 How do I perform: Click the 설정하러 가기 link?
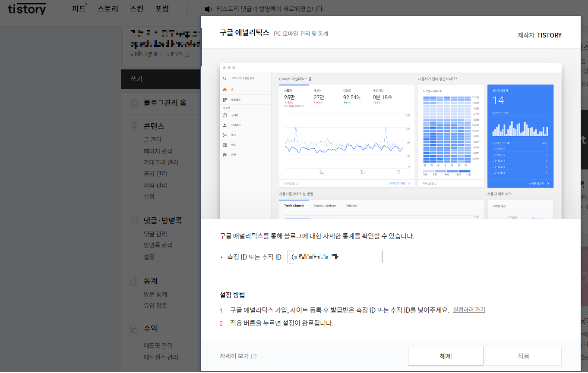coord(469,310)
